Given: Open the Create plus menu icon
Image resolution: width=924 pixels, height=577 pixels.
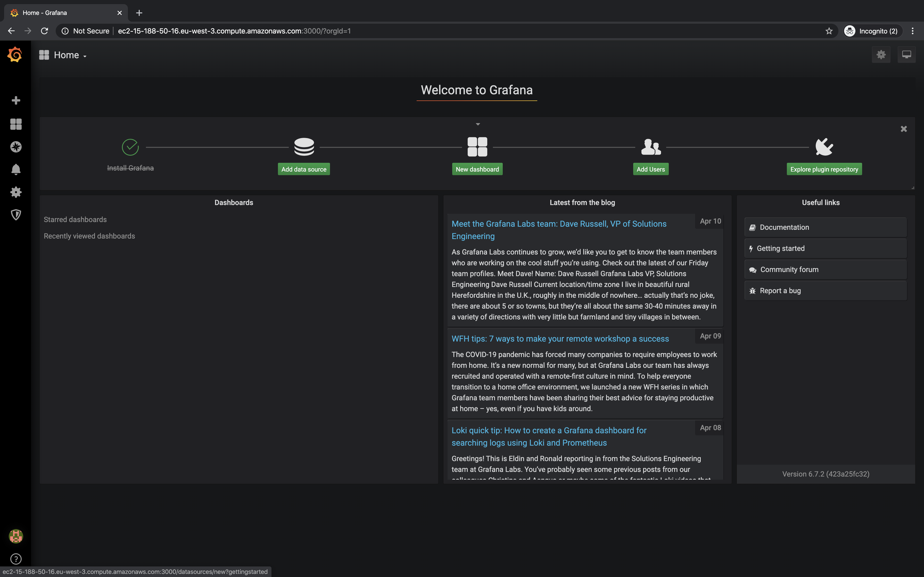Looking at the screenshot, I should coord(16,100).
